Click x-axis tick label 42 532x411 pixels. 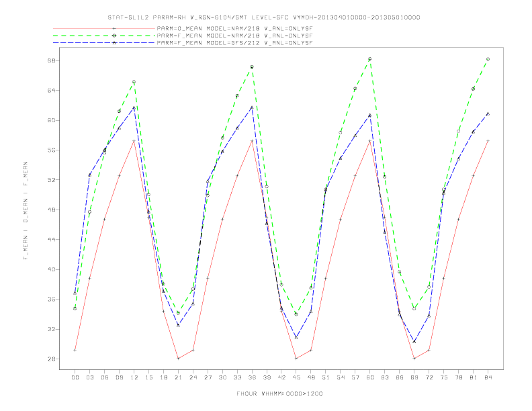281,377
